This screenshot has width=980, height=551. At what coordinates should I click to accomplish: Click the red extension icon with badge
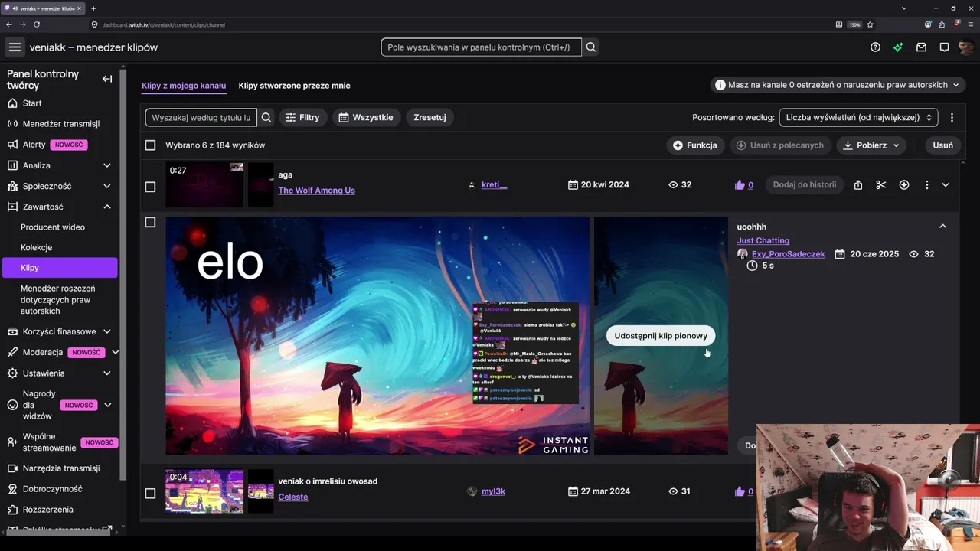coord(956,24)
